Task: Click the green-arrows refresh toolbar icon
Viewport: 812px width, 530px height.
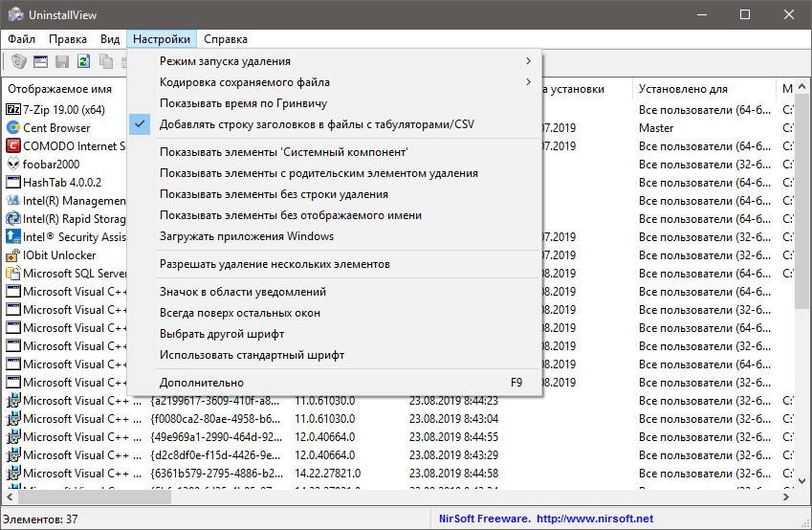Action: 83,61
